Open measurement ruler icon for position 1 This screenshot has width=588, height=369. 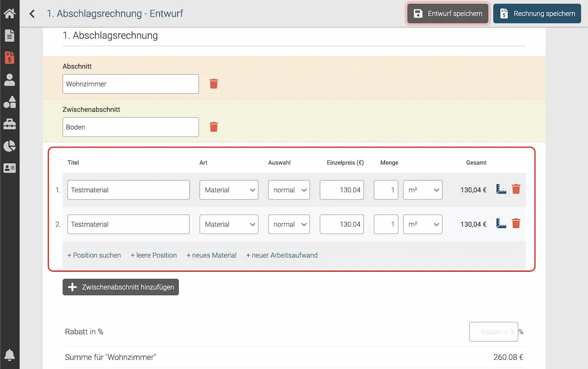tap(501, 189)
